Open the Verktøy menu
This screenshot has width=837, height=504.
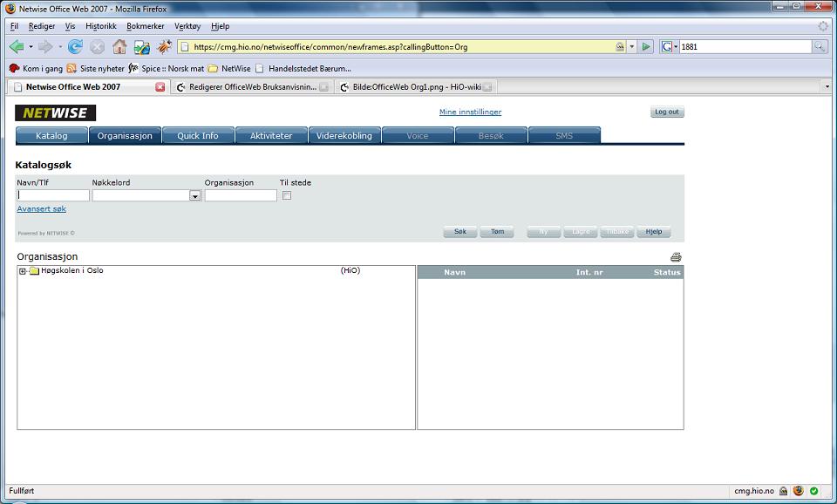pyautogui.click(x=187, y=26)
